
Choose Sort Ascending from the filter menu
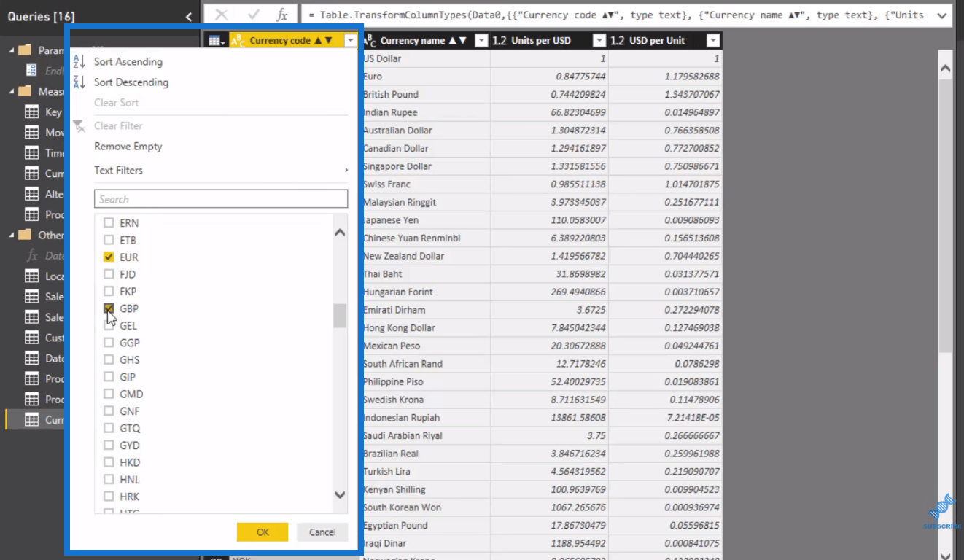tap(128, 62)
